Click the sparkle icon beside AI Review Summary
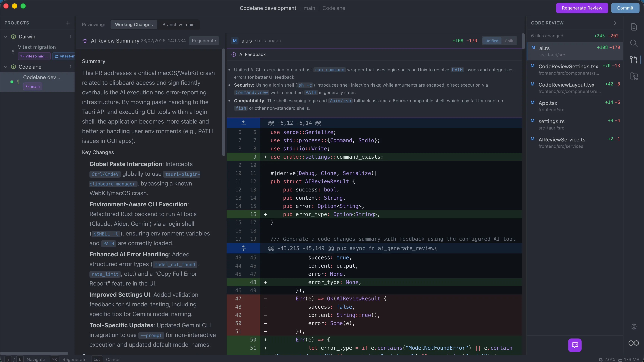This screenshot has height=362, width=644. tap(85, 40)
